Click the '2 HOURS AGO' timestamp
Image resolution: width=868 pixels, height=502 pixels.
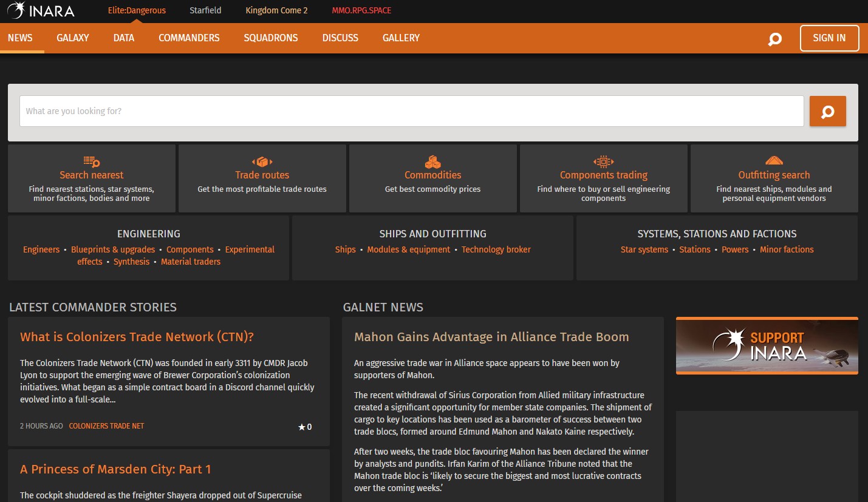click(x=41, y=426)
